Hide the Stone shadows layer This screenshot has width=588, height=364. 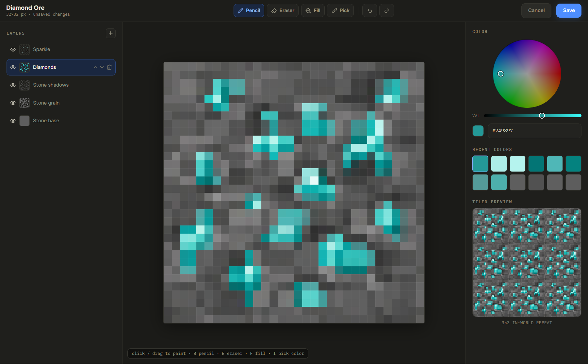pos(13,85)
